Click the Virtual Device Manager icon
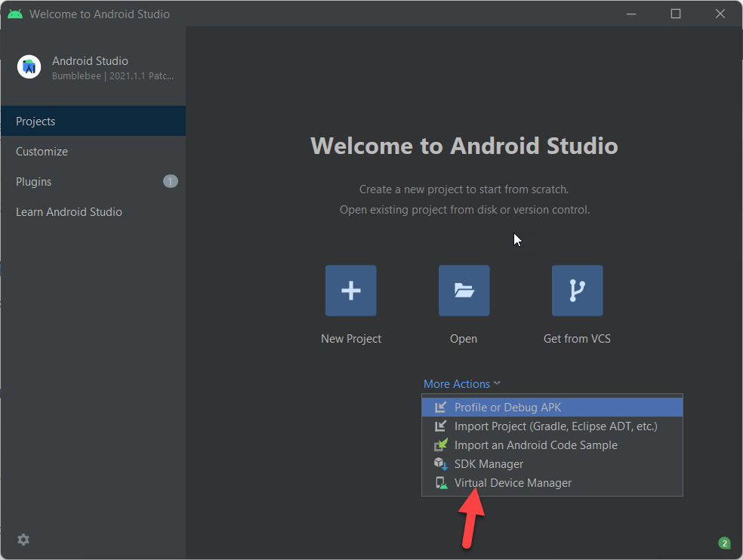The image size is (743, 560). [x=441, y=483]
